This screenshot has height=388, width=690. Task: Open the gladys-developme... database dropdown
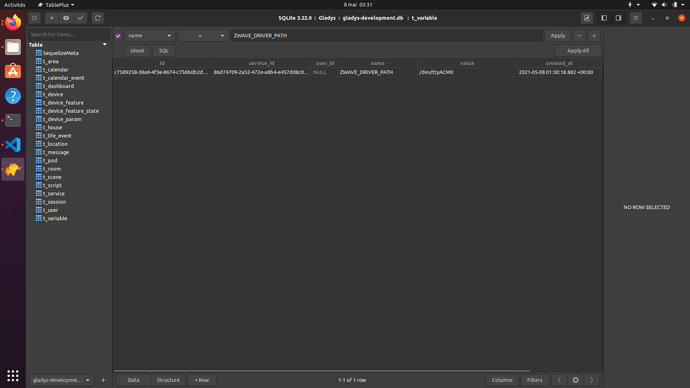61,380
